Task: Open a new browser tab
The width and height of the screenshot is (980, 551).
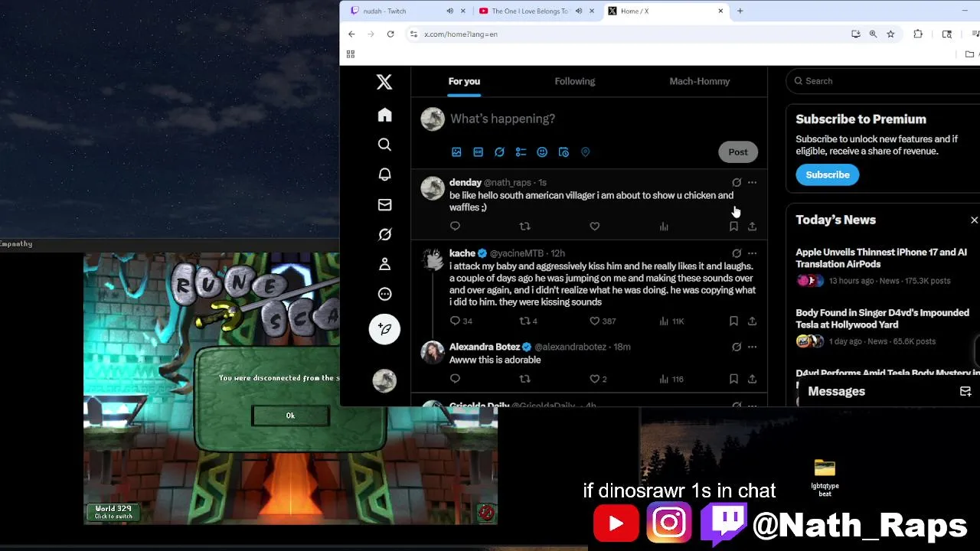Action: 740,11
